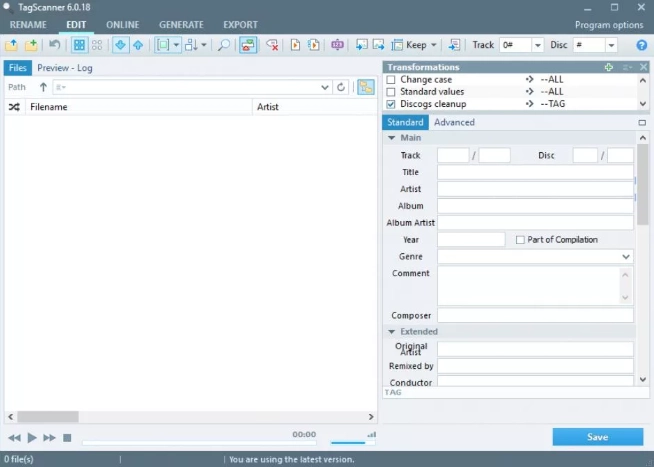
Task: Switch to the GENERATE tab
Action: 181,24
